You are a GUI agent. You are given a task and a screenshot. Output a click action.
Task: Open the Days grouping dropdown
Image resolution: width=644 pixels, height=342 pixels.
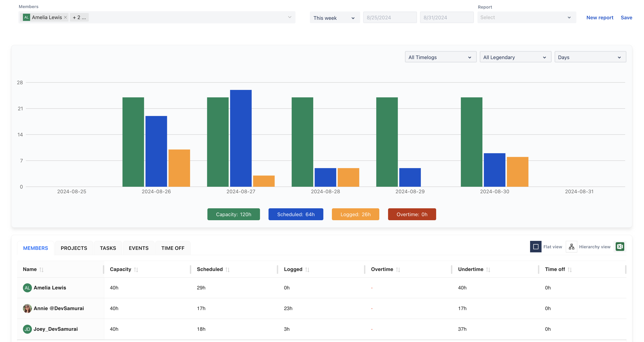590,57
